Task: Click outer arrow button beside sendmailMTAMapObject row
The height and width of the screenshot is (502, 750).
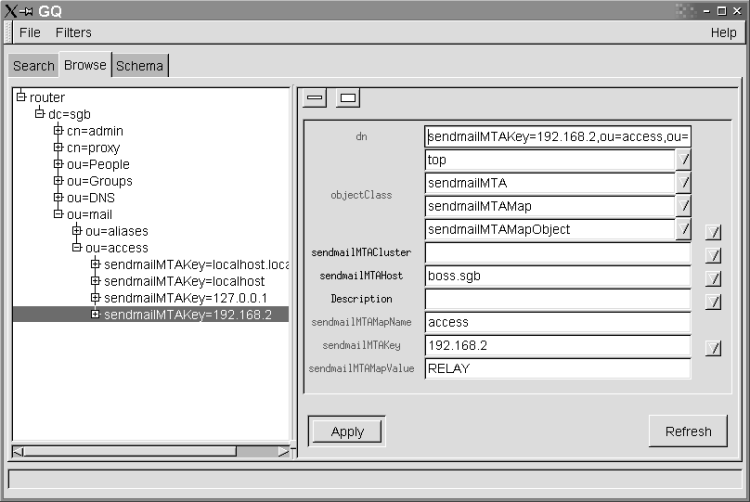Action: coord(712,231)
